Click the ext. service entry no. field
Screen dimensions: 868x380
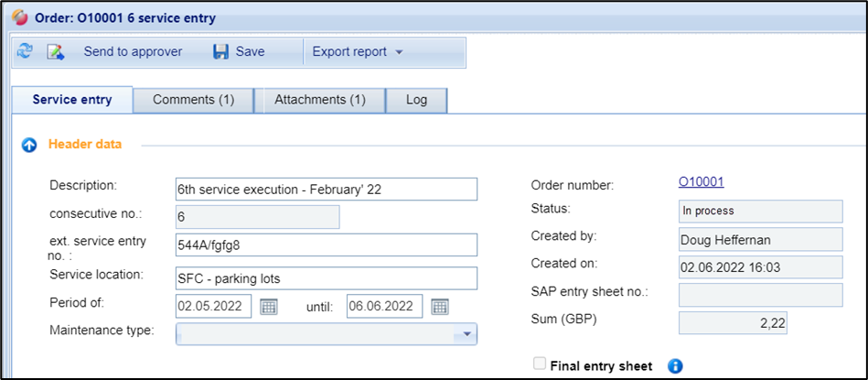326,245
